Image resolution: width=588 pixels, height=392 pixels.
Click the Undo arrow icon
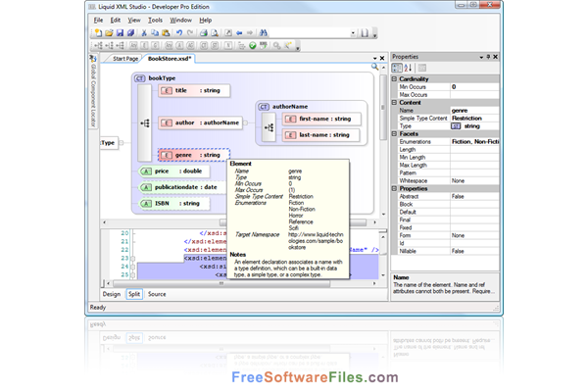[x=179, y=33]
